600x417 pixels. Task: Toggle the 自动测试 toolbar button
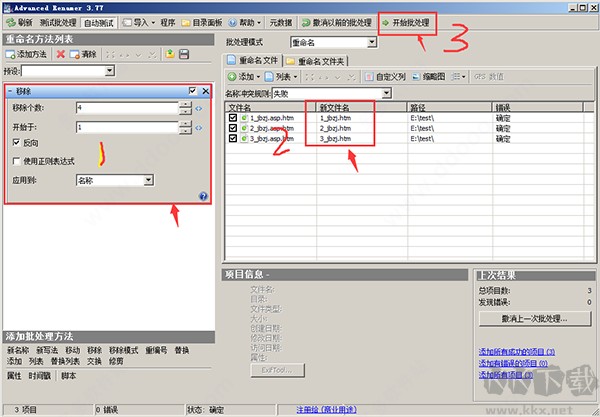click(99, 23)
